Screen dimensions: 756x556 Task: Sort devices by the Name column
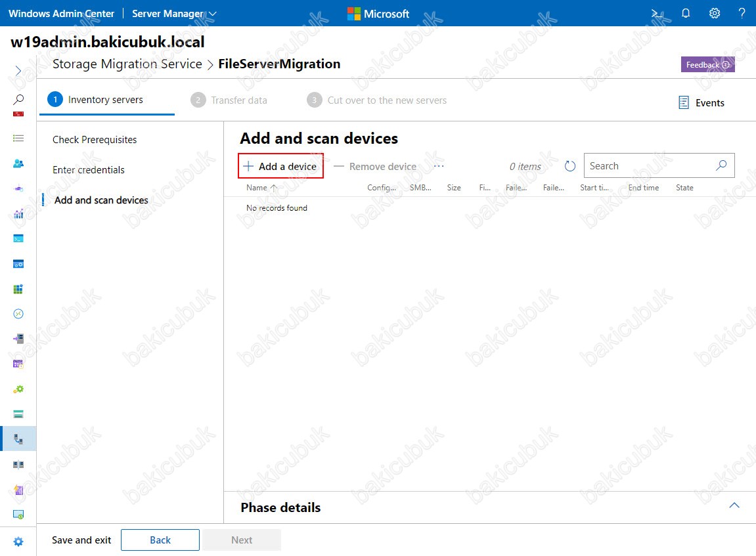click(x=261, y=188)
